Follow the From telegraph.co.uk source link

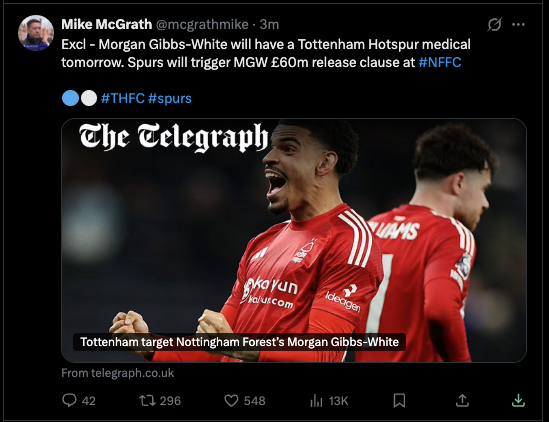[x=118, y=373]
